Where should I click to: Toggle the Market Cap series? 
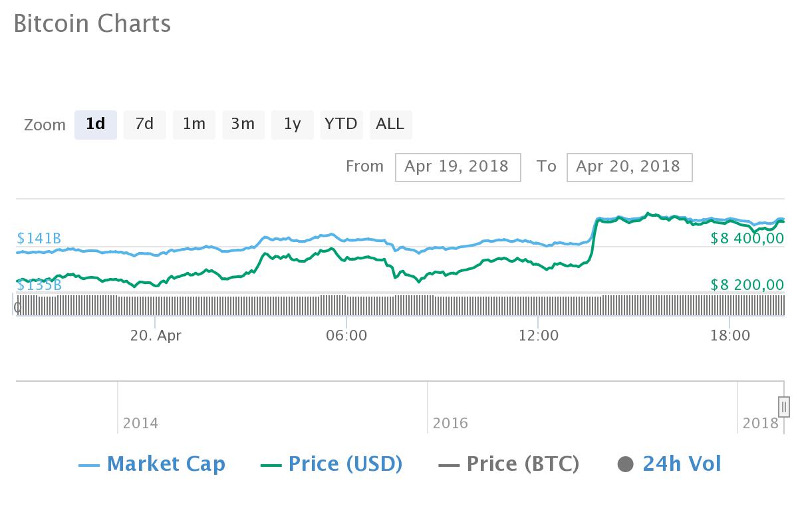click(166, 464)
